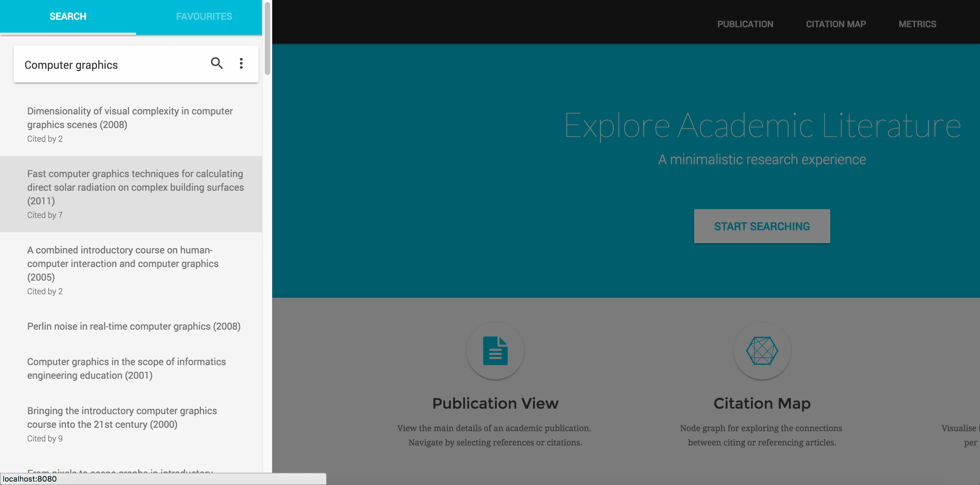Open 'Perlin noise in real-time' result
This screenshot has width=980, height=485.
(131, 326)
